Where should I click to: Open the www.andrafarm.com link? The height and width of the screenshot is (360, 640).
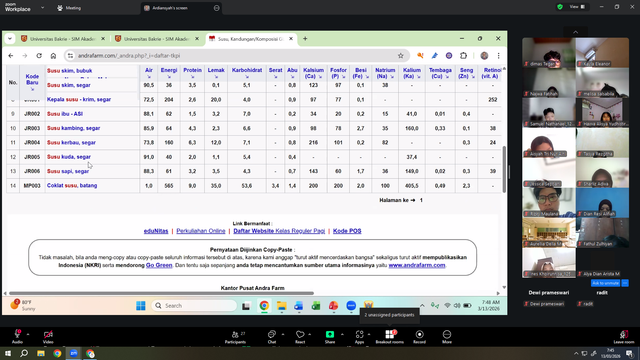point(417,265)
